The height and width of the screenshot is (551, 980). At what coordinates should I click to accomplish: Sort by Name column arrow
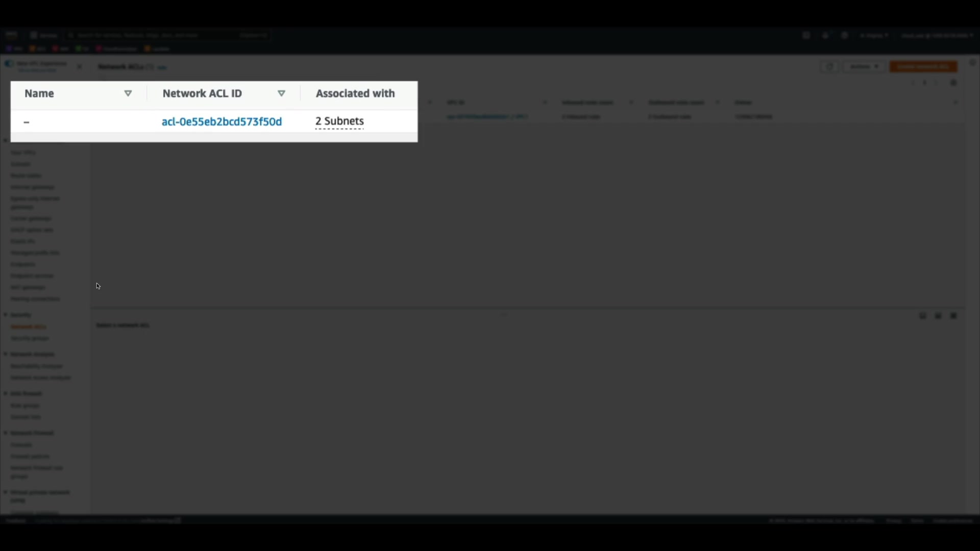click(x=128, y=93)
